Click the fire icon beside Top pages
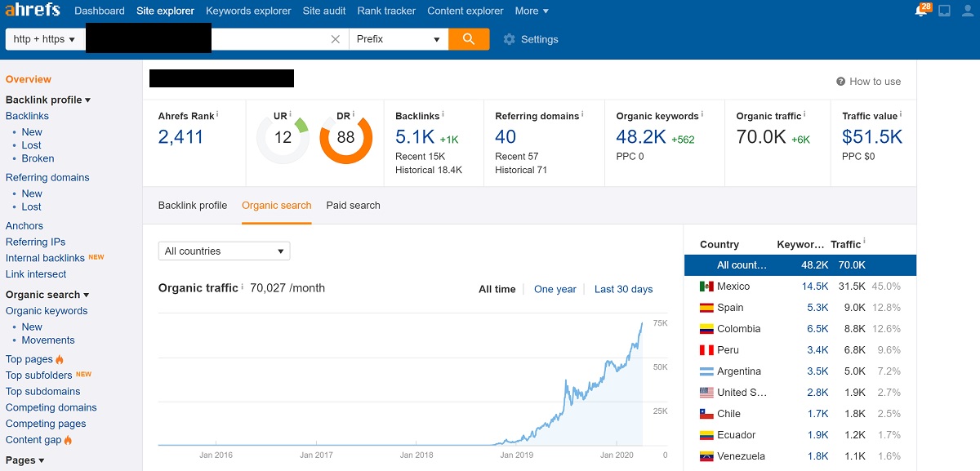Image resolution: width=980 pixels, height=471 pixels. pos(60,359)
